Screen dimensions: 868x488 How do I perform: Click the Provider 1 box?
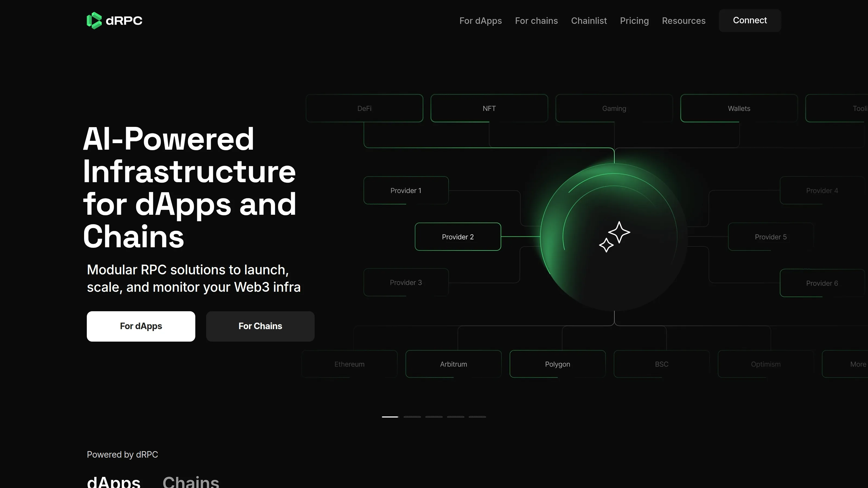point(406,190)
